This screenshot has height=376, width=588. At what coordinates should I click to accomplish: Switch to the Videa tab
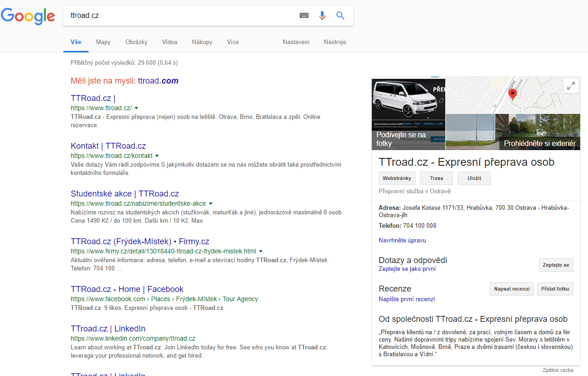point(170,42)
